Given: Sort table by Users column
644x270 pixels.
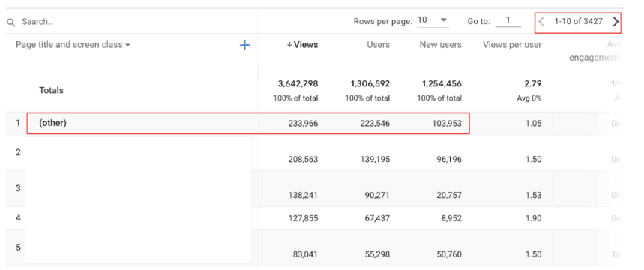Looking at the screenshot, I should coord(379,45).
